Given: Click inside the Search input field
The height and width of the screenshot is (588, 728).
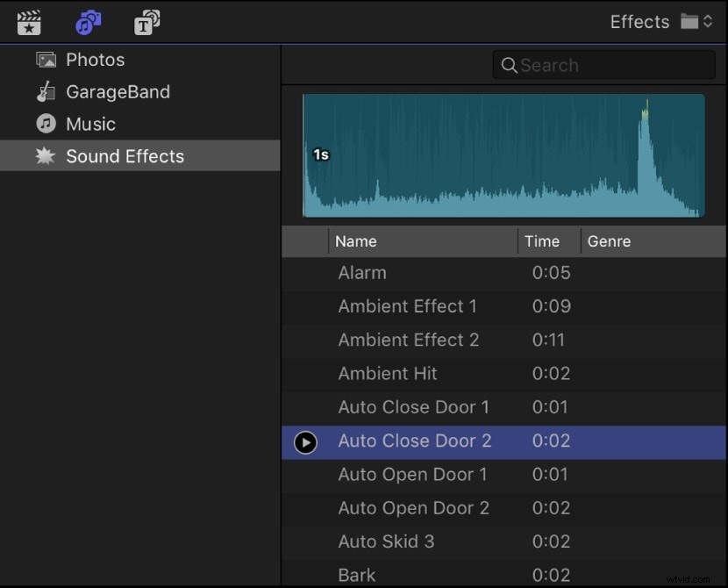Looking at the screenshot, I should (x=605, y=65).
